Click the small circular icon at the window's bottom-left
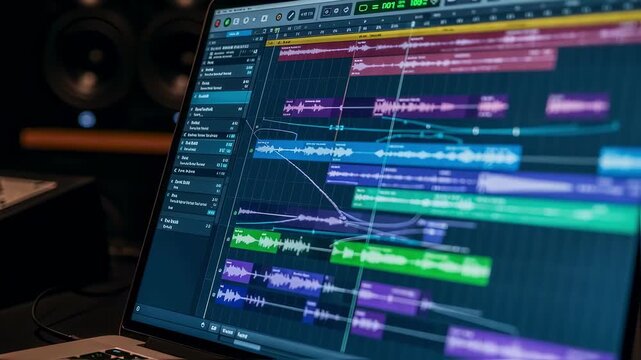 click(x=138, y=309)
